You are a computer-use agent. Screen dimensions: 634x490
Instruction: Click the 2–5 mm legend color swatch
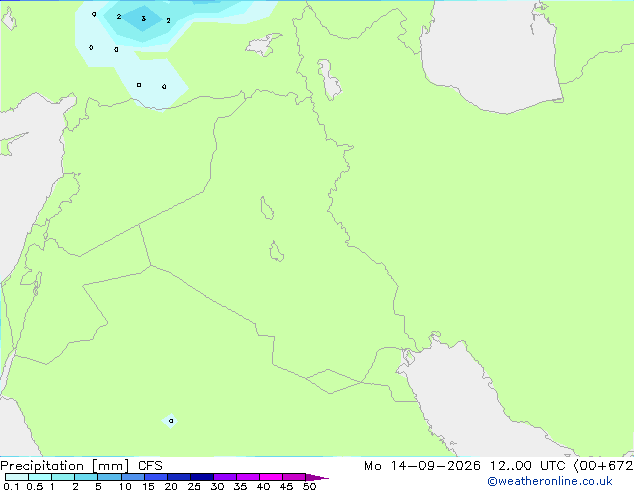coord(86,477)
